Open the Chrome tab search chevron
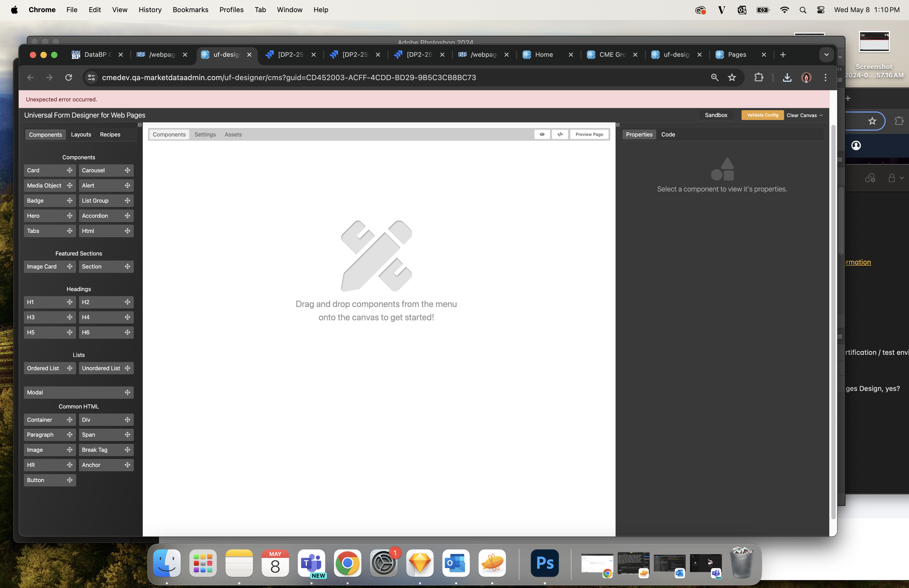This screenshot has width=909, height=588. coord(826,55)
